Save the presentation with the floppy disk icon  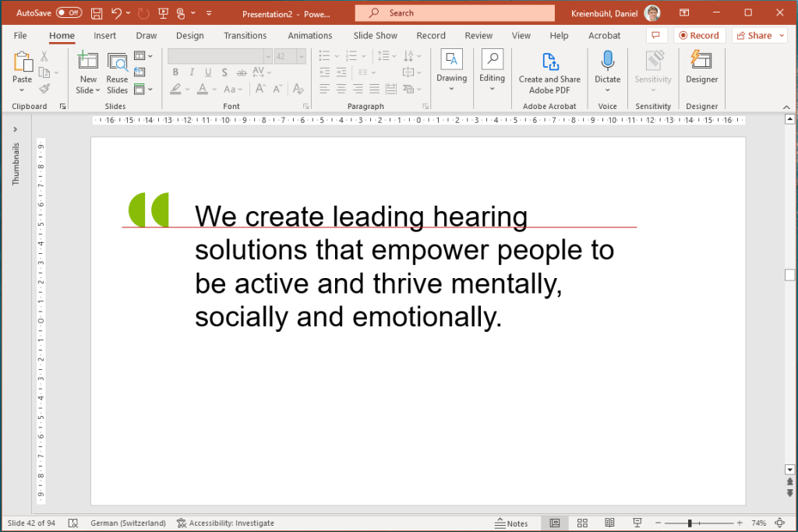(96, 14)
